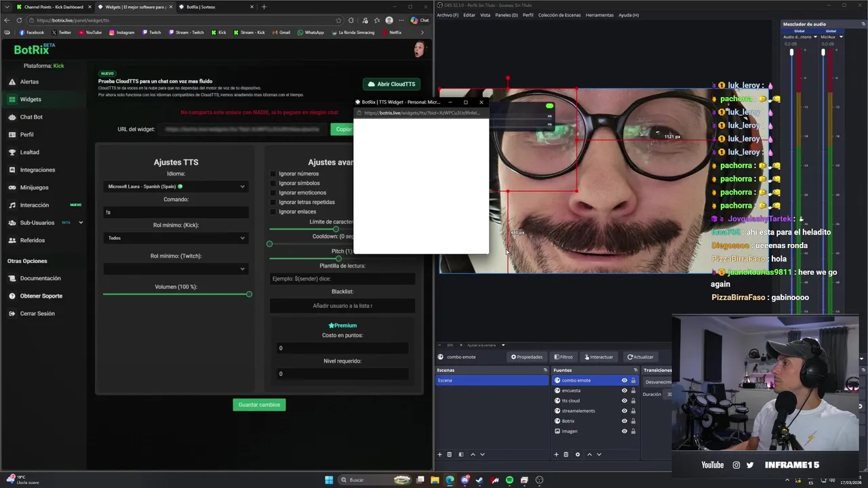Click the Guardar cambios button
The height and width of the screenshot is (488, 868).
pos(259,405)
